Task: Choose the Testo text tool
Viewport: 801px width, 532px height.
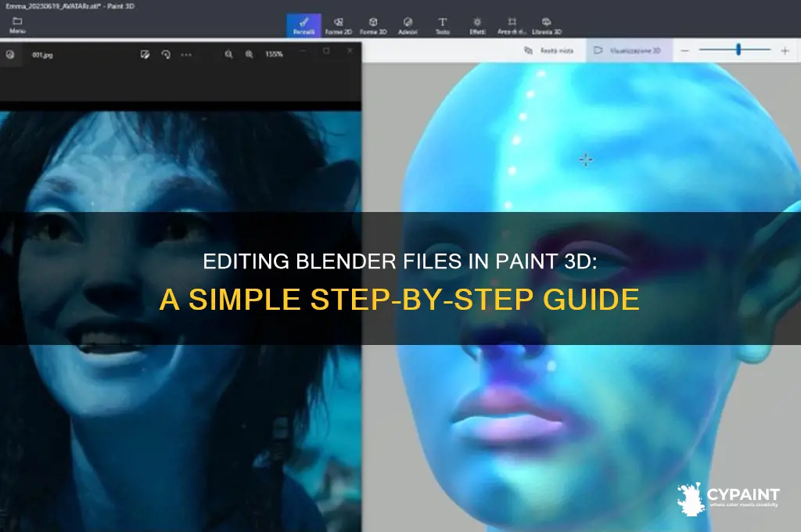Action: tap(443, 26)
